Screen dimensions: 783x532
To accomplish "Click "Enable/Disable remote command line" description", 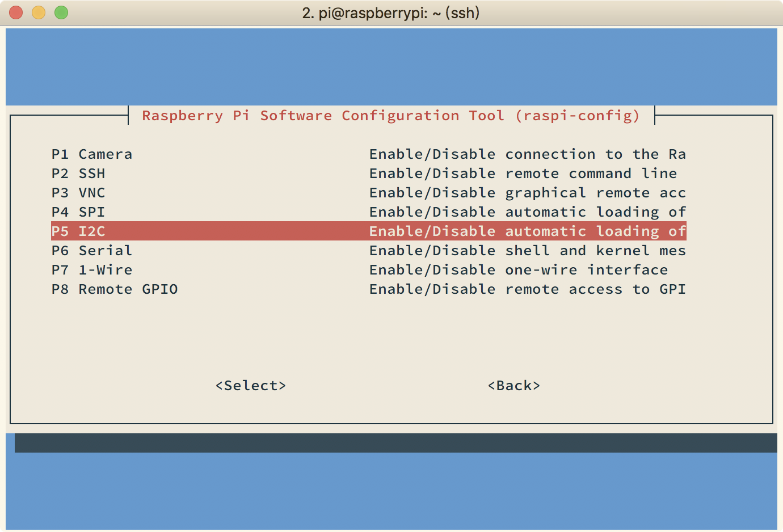I will (523, 174).
